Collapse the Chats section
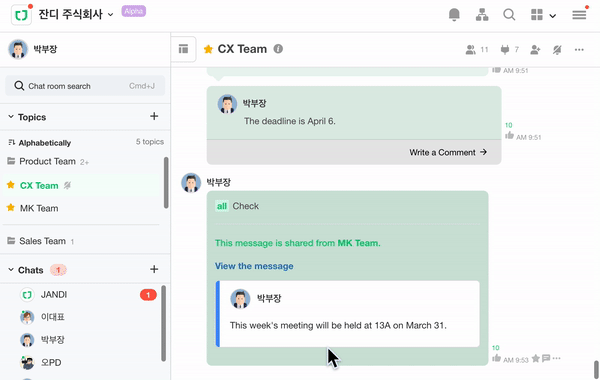 pyautogui.click(x=11, y=270)
